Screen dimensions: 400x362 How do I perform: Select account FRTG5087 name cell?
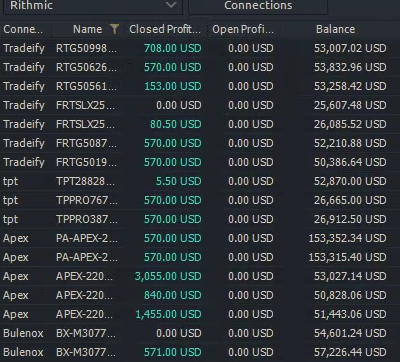click(x=86, y=143)
